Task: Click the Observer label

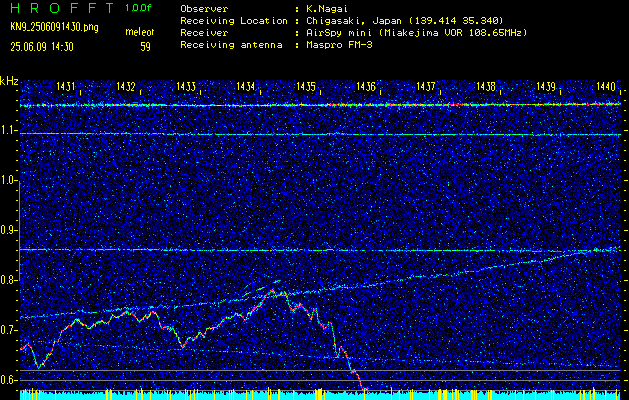Action: [x=204, y=9]
